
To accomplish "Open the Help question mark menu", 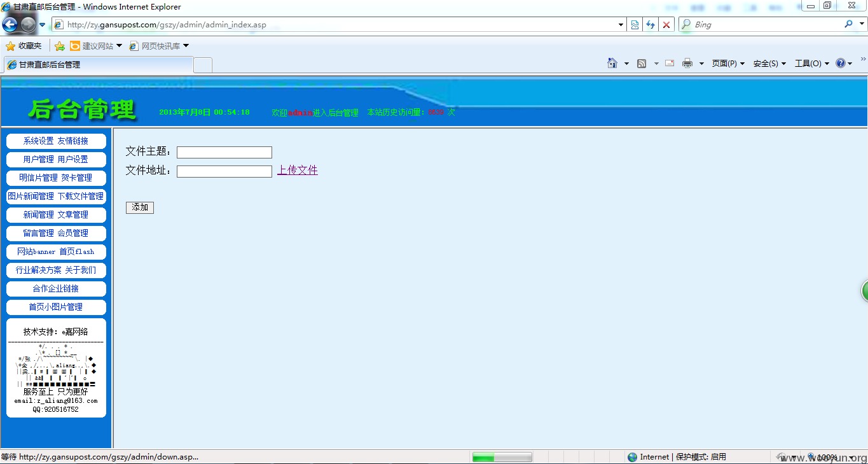I will pyautogui.click(x=844, y=64).
